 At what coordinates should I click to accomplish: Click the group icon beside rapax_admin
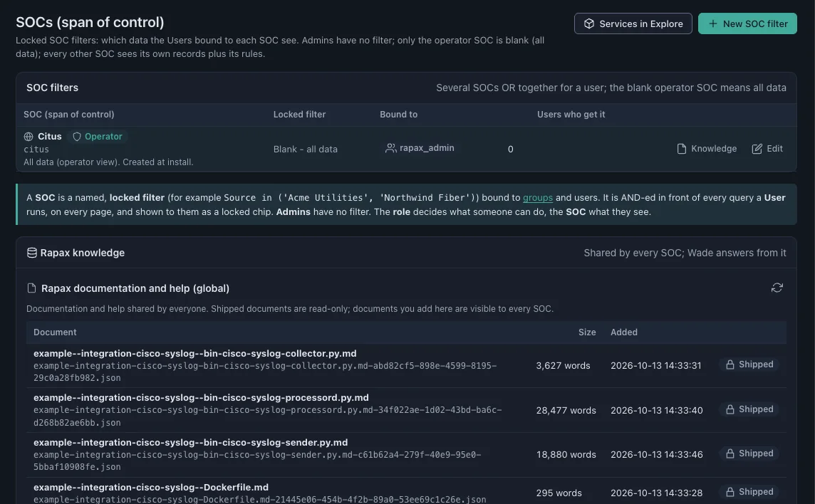pyautogui.click(x=390, y=148)
